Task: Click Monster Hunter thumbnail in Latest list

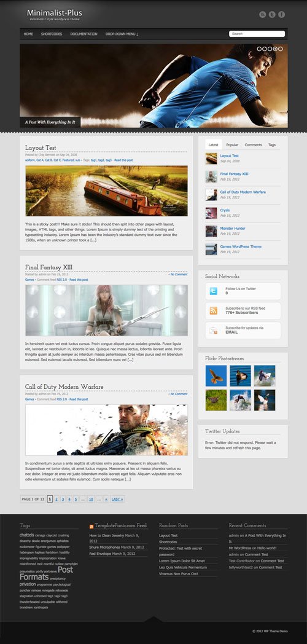Action: pyautogui.click(x=211, y=231)
